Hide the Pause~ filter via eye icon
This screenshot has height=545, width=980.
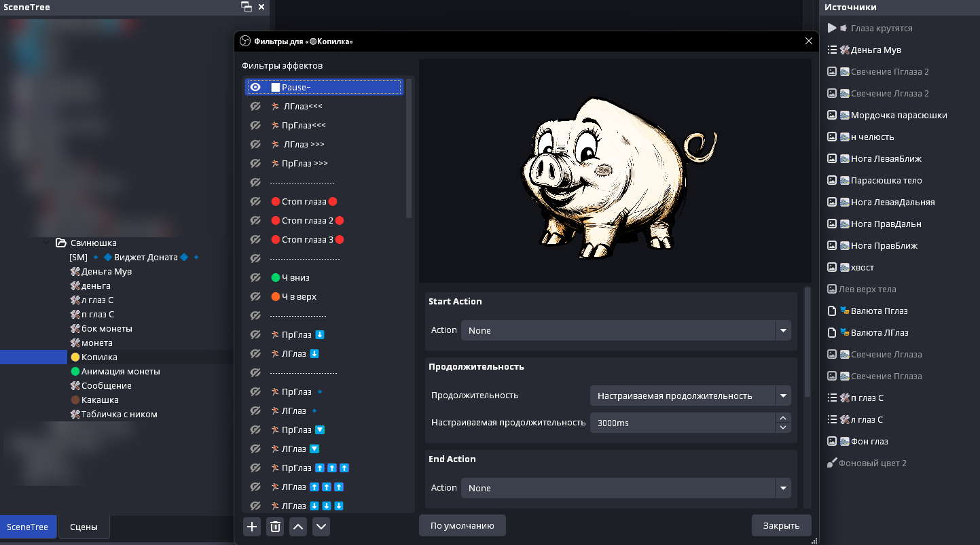click(x=255, y=87)
